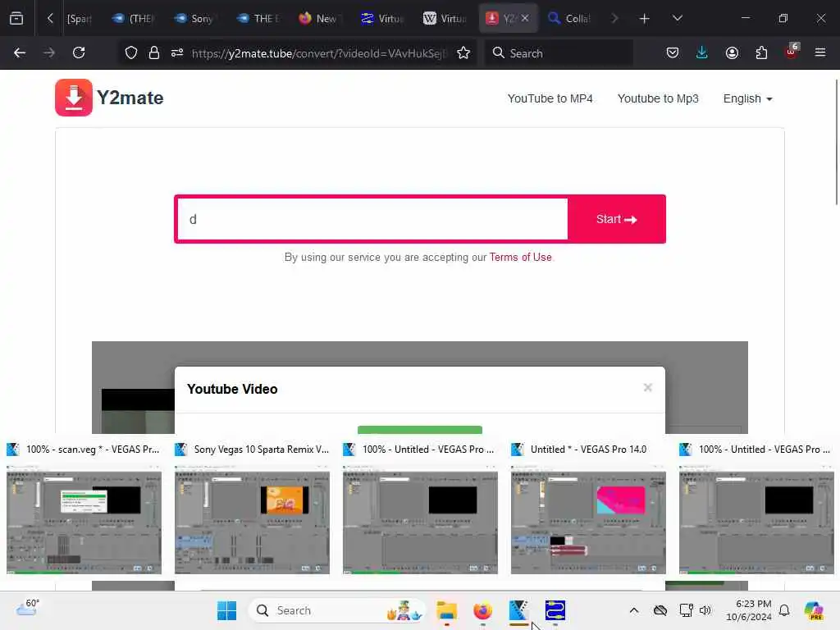Image resolution: width=840 pixels, height=630 pixels.
Task: Switch to the New tab
Action: pyautogui.click(x=320, y=18)
